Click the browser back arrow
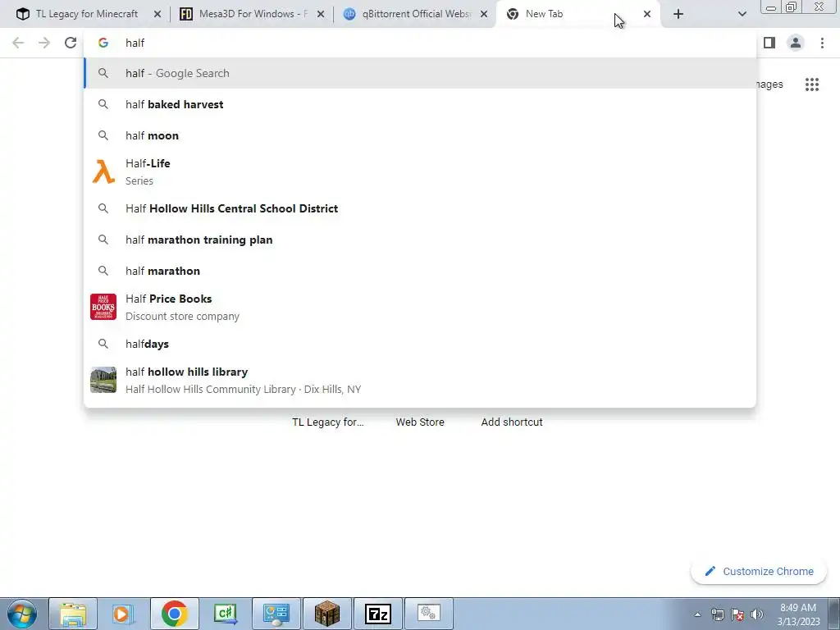Screen dimensions: 840x630 point(18,43)
